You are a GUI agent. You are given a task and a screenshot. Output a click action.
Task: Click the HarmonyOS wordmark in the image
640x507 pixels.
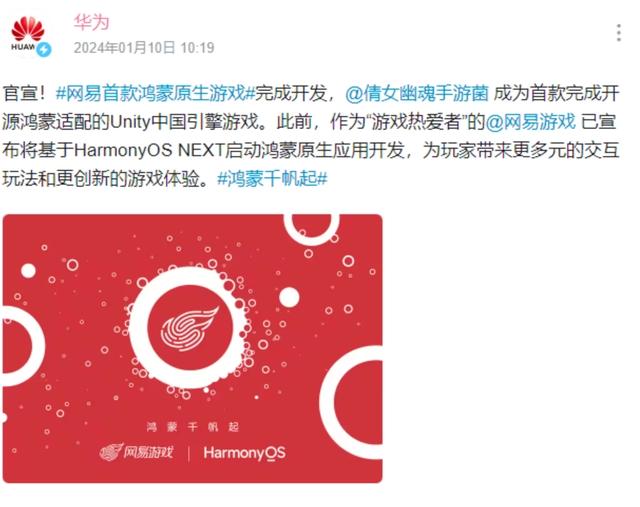coord(244,453)
